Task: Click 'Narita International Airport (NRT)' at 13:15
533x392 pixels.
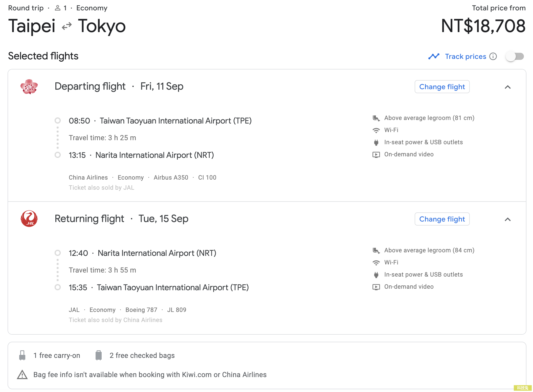Action: point(154,155)
